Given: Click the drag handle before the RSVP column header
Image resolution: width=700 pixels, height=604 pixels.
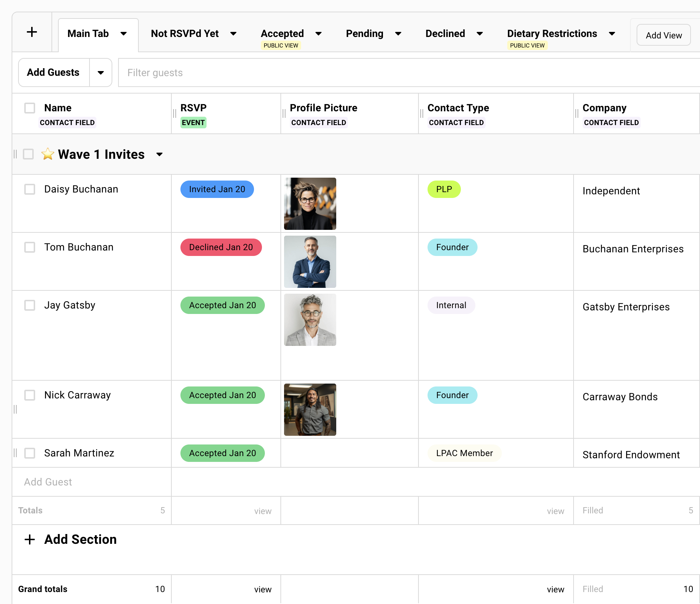Looking at the screenshot, I should point(174,113).
